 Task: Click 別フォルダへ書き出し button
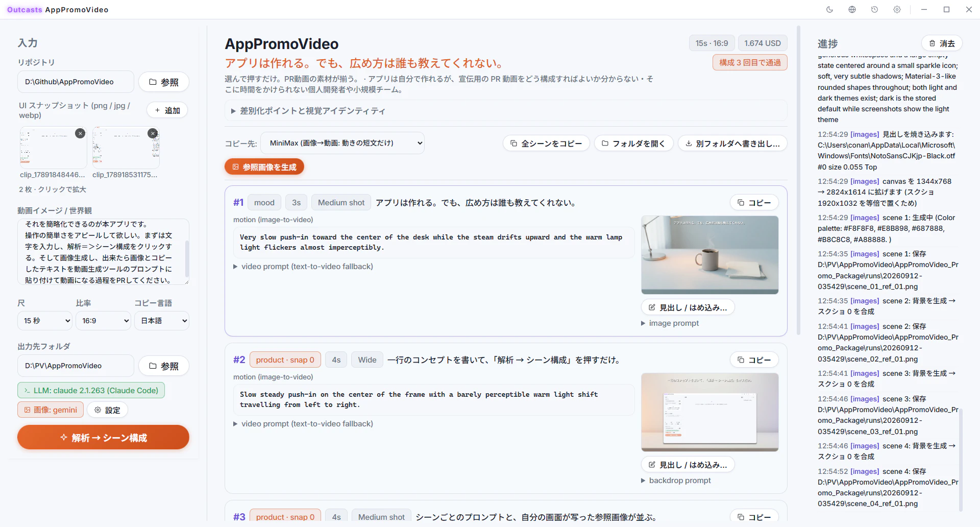point(732,143)
